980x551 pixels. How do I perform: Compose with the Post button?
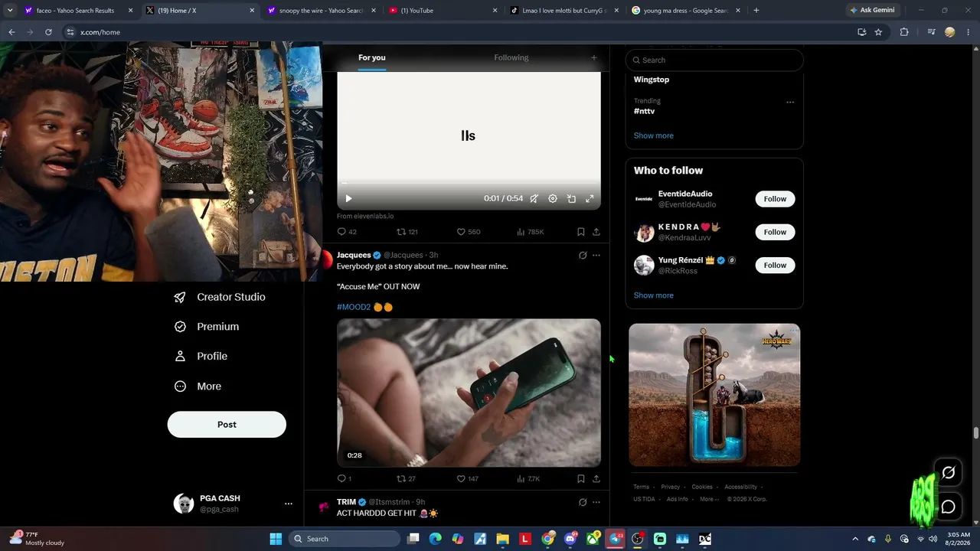click(x=227, y=425)
